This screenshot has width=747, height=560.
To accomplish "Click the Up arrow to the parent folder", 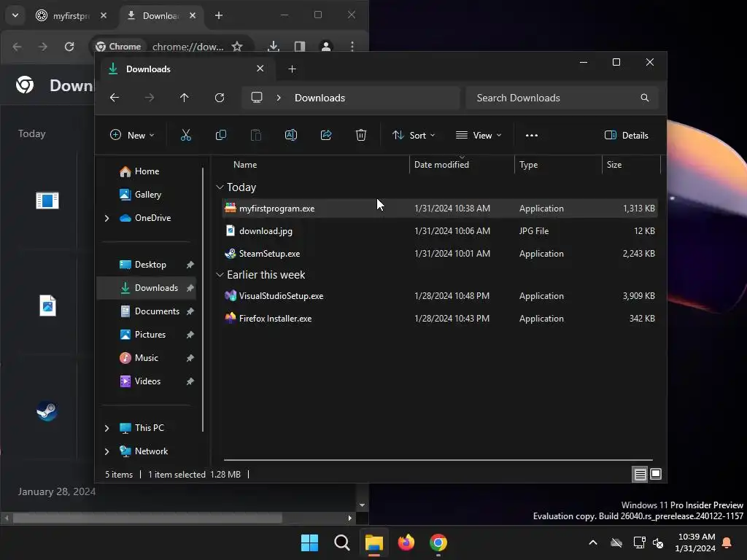I will tap(185, 98).
